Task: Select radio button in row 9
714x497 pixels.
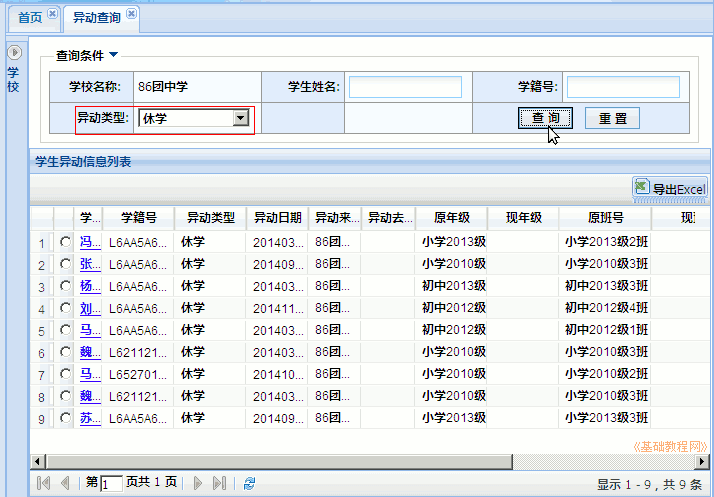Action: click(66, 418)
